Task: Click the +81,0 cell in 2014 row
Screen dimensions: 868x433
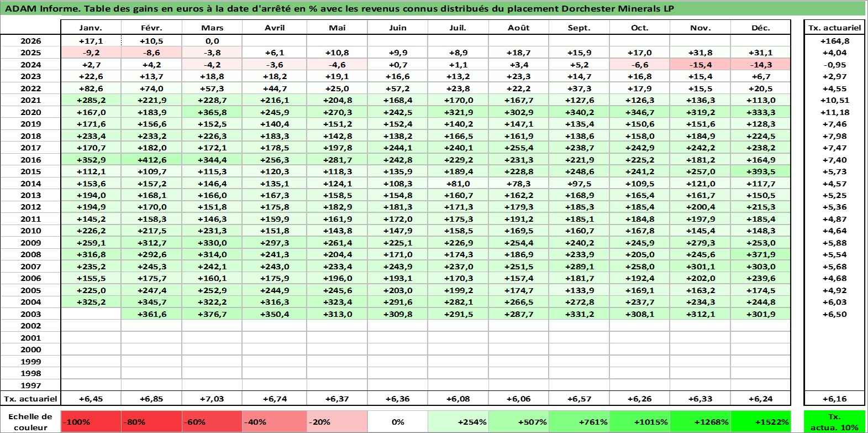Action: tap(457, 184)
